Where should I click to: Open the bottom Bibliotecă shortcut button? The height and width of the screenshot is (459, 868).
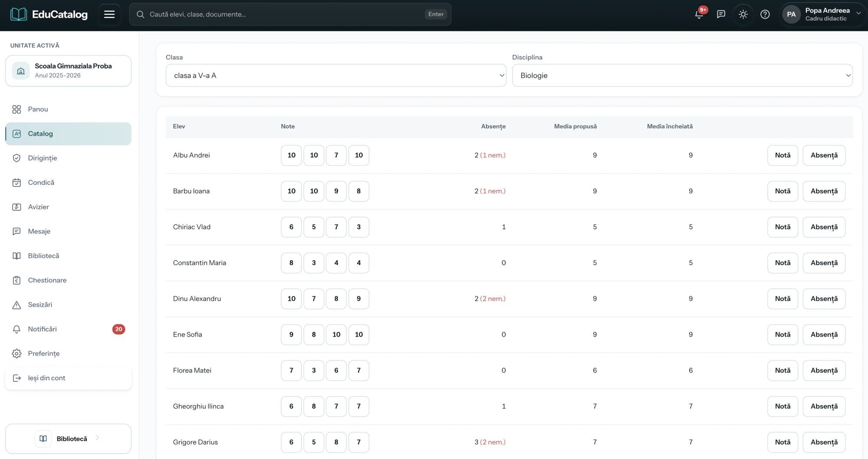point(68,439)
